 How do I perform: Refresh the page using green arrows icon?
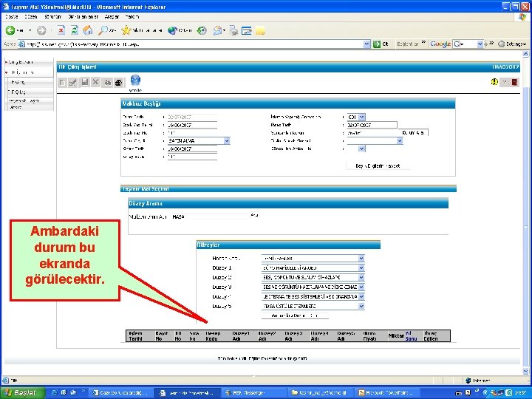(x=75, y=30)
